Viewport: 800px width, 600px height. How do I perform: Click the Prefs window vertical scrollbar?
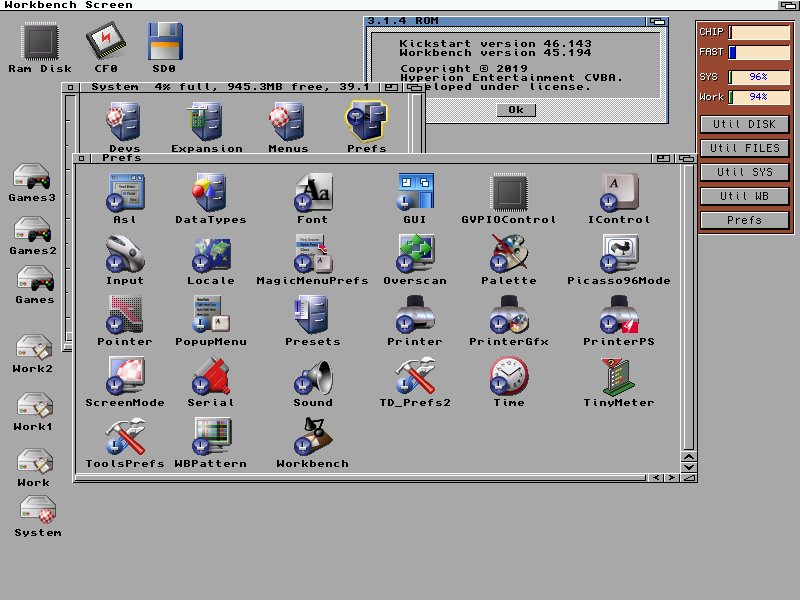(x=688, y=308)
